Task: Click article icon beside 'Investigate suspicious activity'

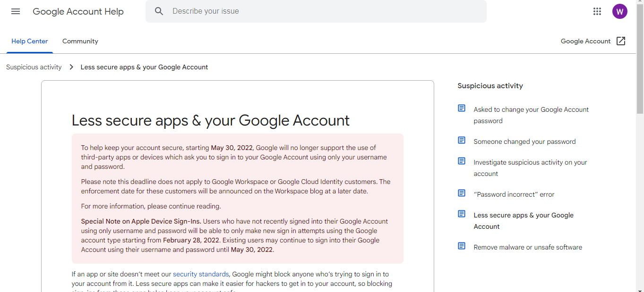Action: coord(462,161)
